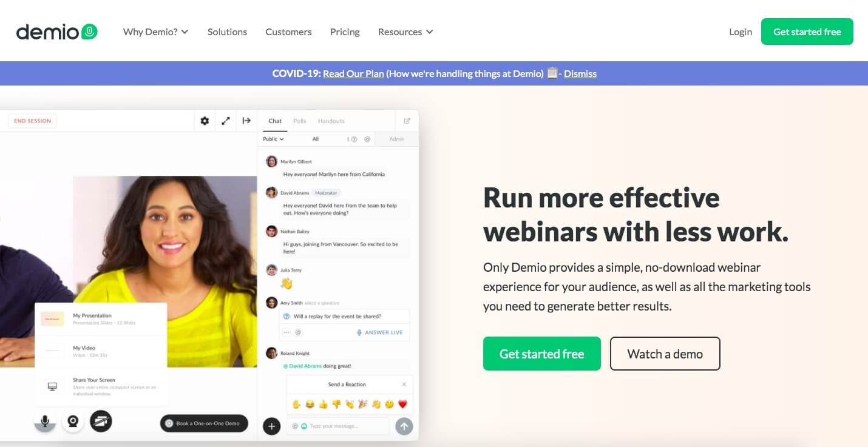Open the session settings gear icon
868x447 pixels.
(205, 121)
